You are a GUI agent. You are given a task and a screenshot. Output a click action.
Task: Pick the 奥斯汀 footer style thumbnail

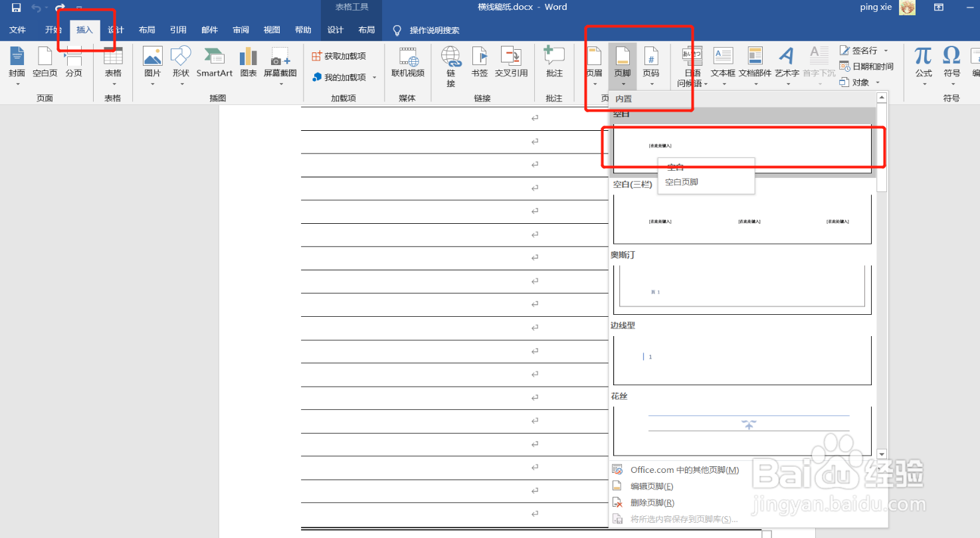pyautogui.click(x=742, y=290)
